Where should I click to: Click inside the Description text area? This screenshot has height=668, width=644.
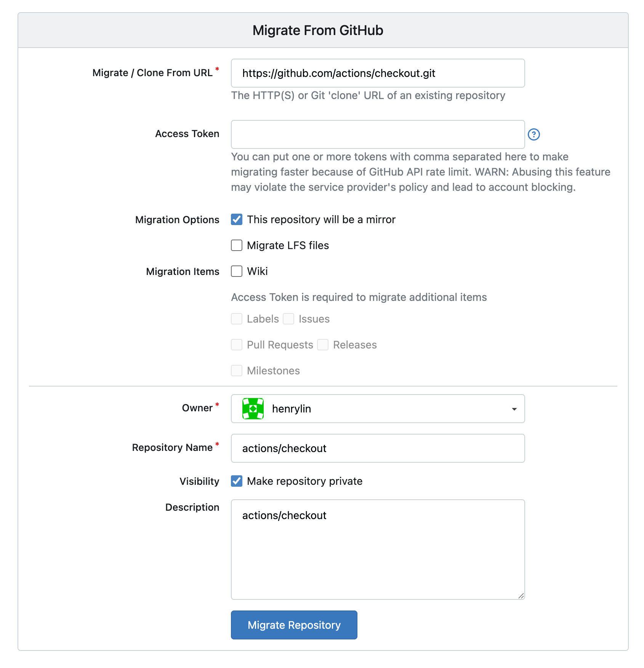pyautogui.click(x=377, y=552)
